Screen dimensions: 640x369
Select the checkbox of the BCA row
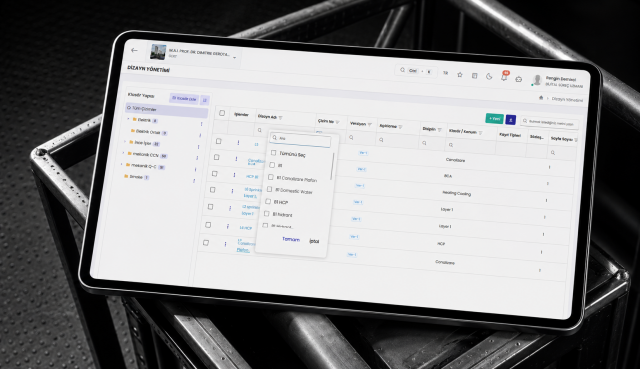tap(217, 157)
